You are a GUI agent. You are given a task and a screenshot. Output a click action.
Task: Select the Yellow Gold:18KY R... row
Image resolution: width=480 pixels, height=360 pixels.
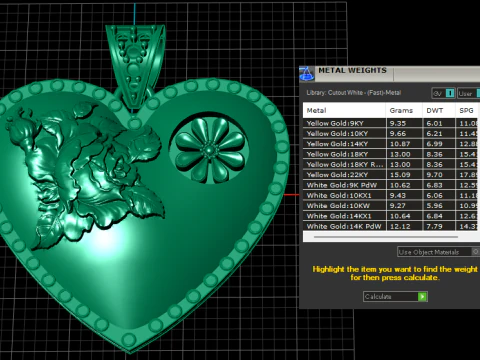click(391, 165)
